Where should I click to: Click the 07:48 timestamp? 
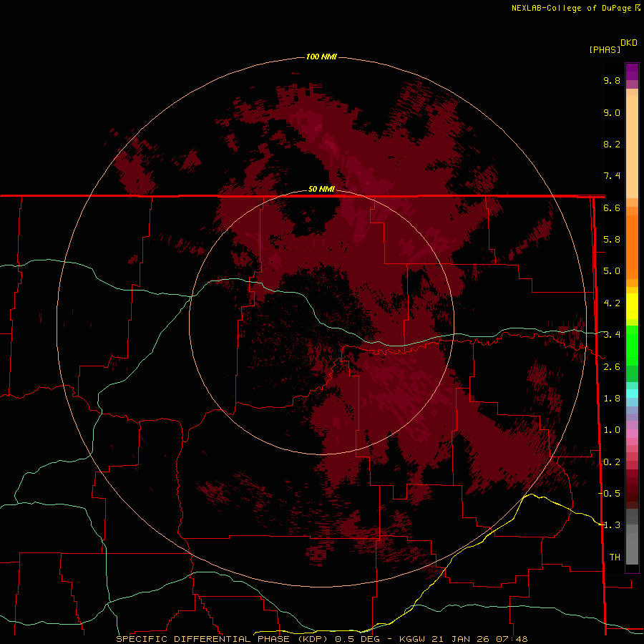pyautogui.click(x=512, y=639)
